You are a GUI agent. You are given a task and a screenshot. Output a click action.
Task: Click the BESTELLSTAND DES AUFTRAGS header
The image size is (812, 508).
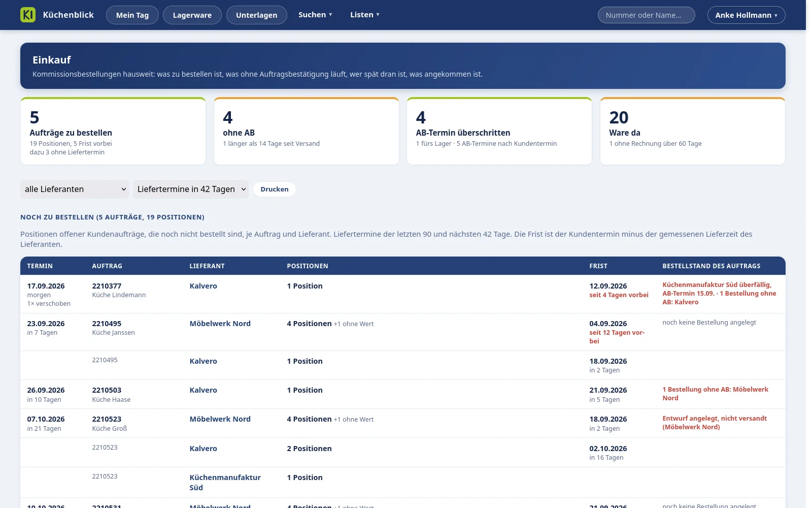[x=711, y=266]
